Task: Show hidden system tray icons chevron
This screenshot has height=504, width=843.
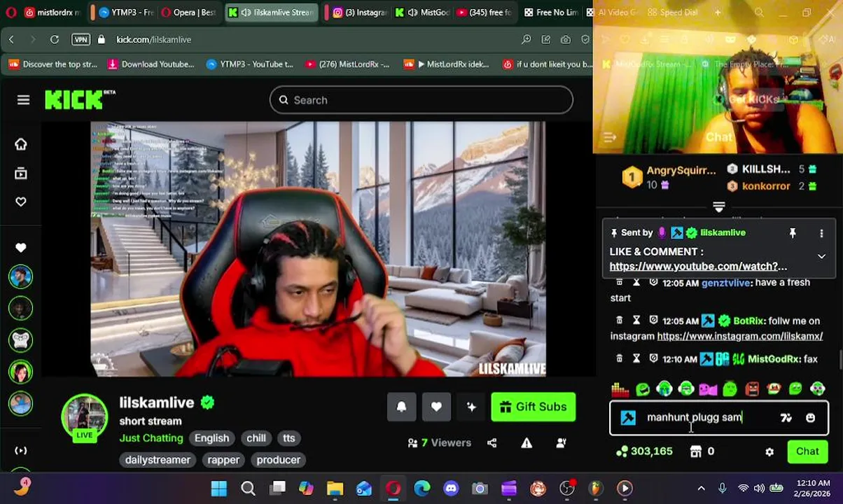Action: (701, 489)
